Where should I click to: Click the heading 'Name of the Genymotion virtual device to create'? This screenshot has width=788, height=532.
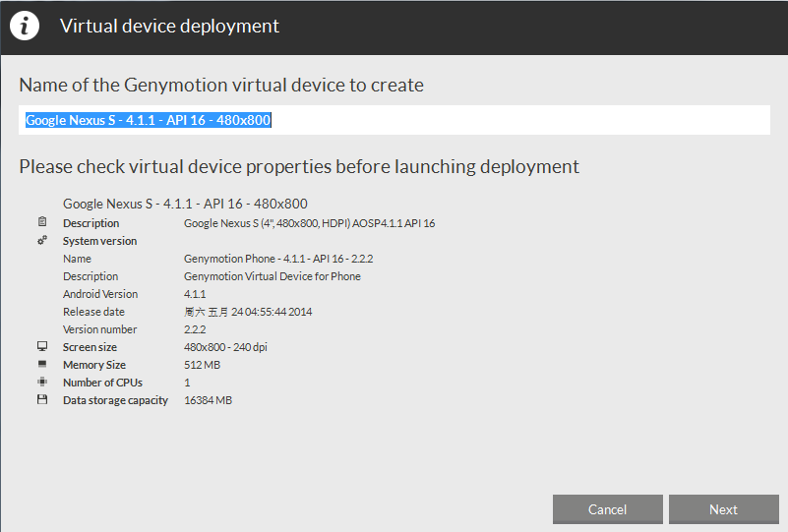pyautogui.click(x=221, y=85)
